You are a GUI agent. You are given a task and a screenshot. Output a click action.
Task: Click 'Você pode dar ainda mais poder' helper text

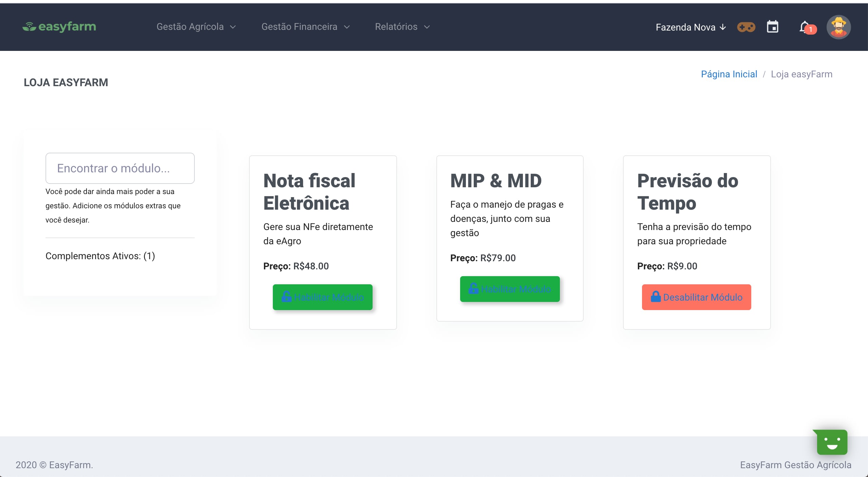click(113, 206)
